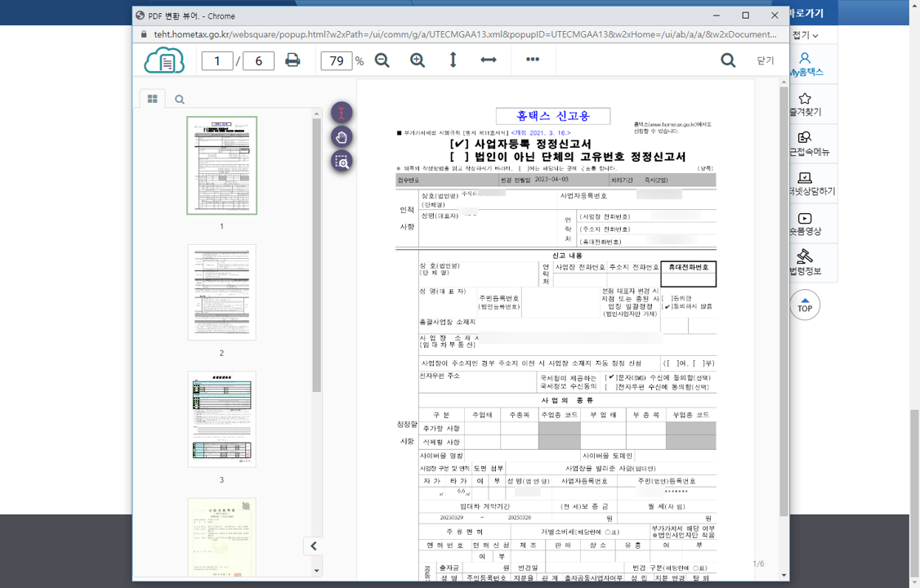The width and height of the screenshot is (920, 588).
Task: Open 근접속메뉴 icon in sidebar
Action: pos(805,137)
